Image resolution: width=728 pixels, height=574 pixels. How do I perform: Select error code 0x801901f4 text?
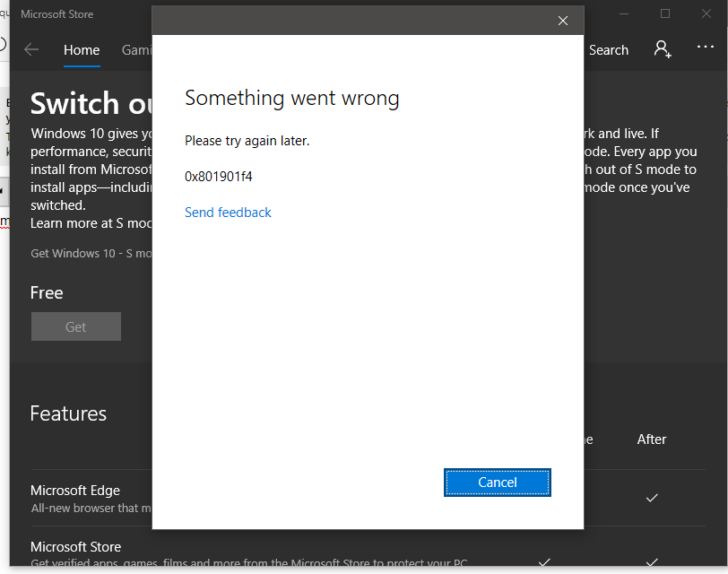218,177
